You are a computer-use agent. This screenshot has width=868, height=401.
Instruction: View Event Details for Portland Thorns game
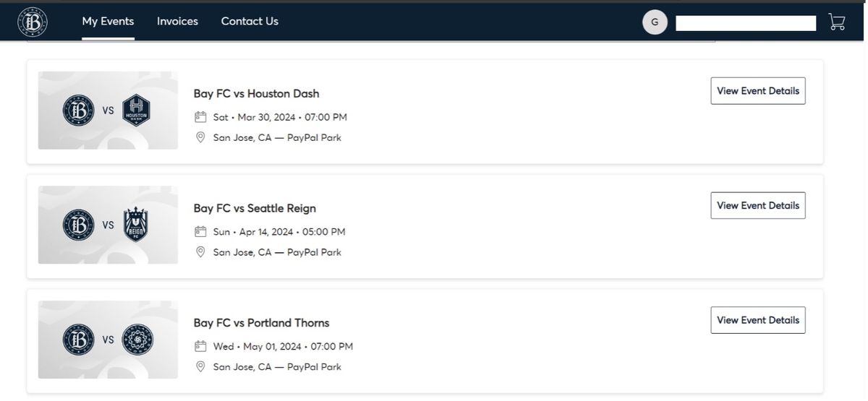click(757, 320)
